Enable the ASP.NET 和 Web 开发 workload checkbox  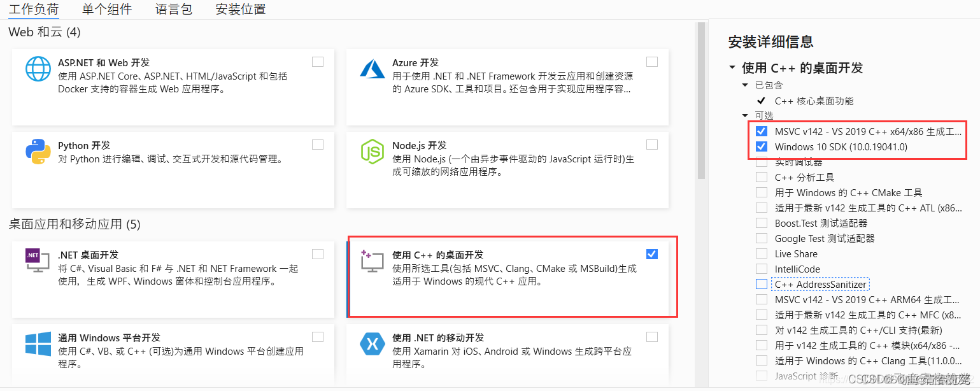click(x=318, y=62)
